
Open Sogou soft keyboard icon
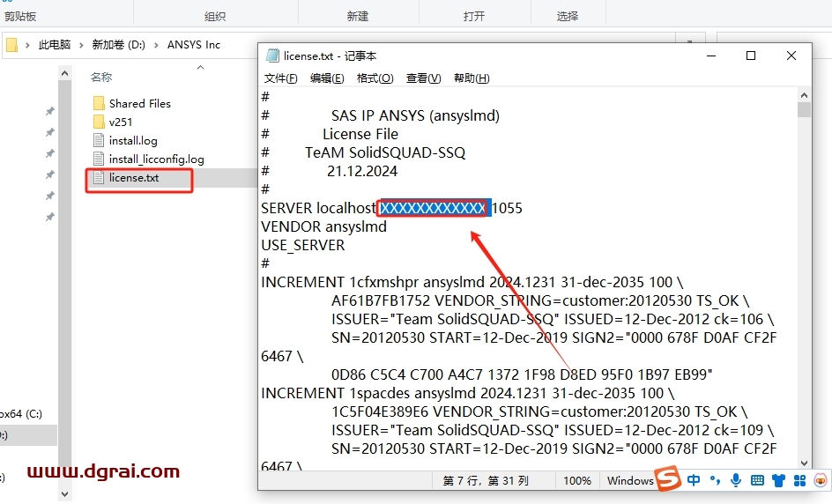pos(757,481)
